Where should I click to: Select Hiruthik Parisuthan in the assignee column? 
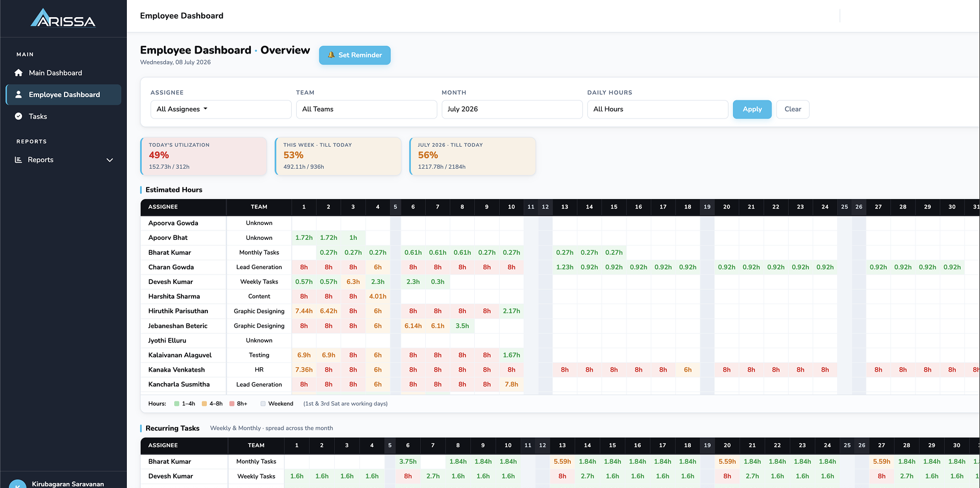[x=178, y=311]
